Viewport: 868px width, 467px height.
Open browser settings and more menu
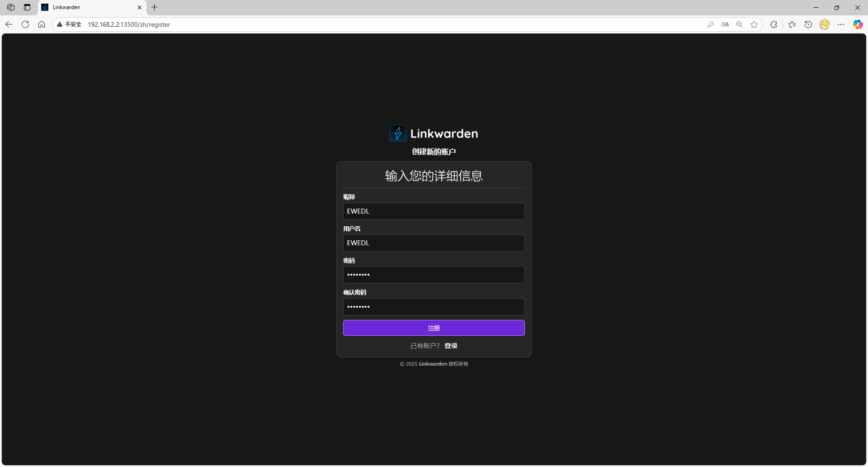(x=841, y=24)
